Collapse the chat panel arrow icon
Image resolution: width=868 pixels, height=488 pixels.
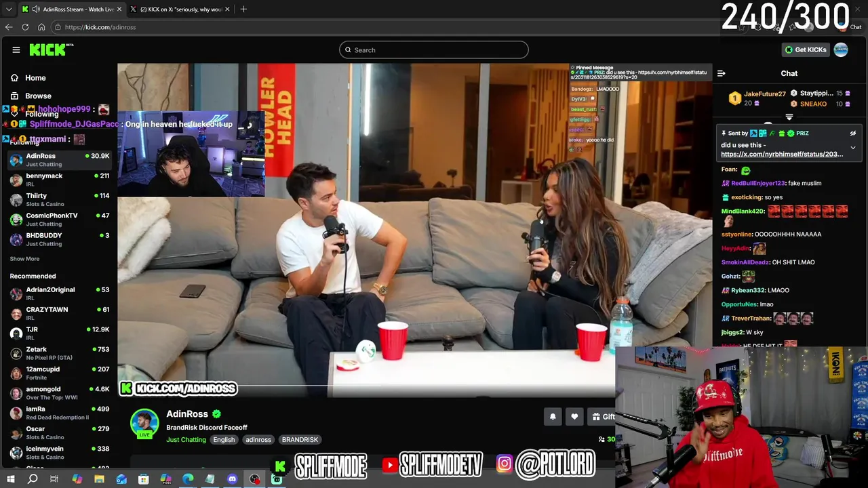722,73
